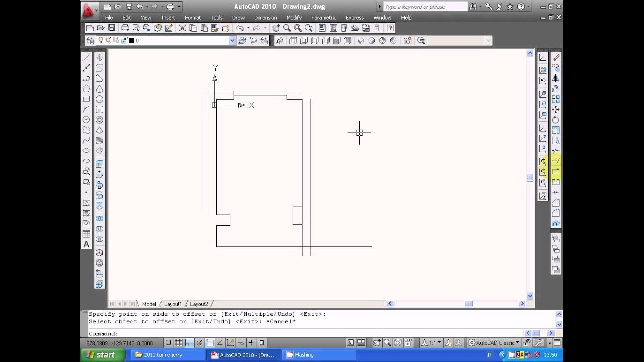
Task: Toggle Dynamic Input in status bar
Action: tap(240, 343)
